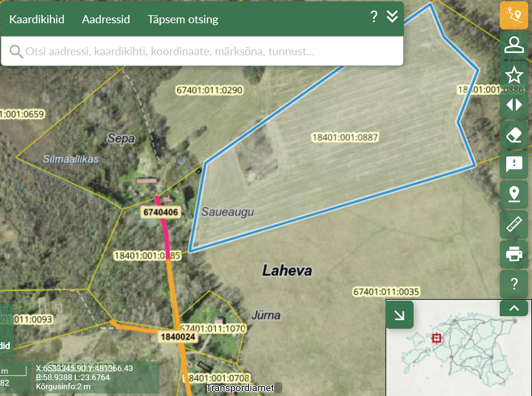Open favorites with the star icon

click(514, 75)
